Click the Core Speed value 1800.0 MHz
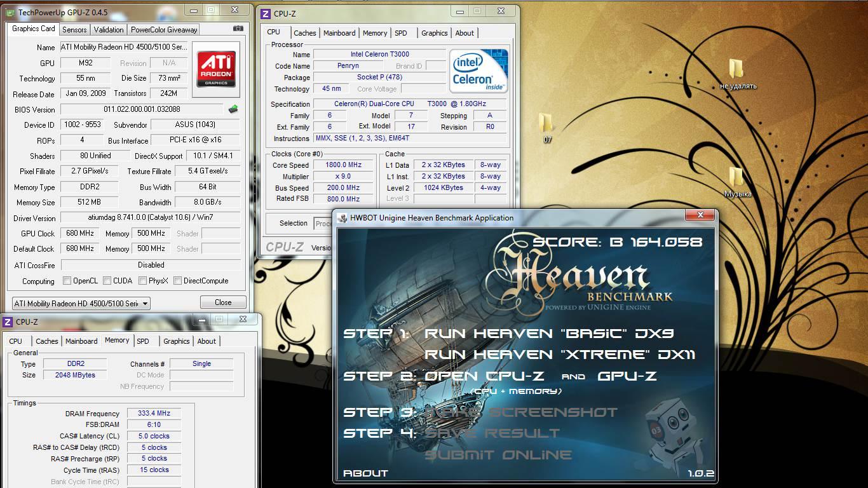 pyautogui.click(x=343, y=165)
